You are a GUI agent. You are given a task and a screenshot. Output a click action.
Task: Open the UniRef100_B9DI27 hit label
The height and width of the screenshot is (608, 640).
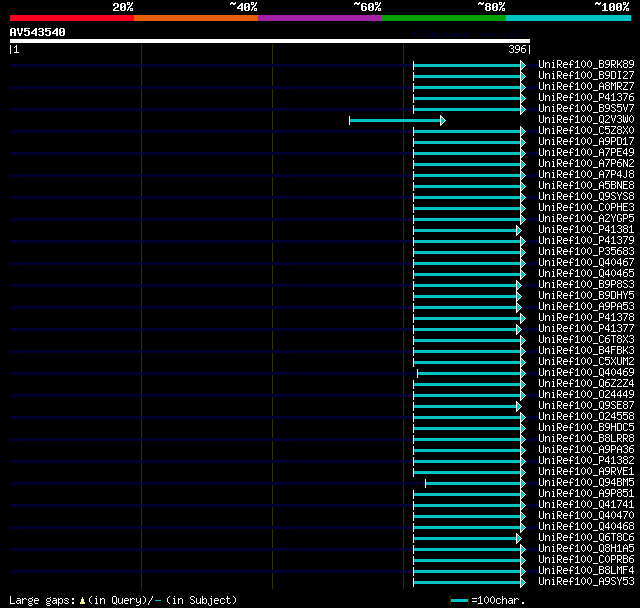point(586,75)
